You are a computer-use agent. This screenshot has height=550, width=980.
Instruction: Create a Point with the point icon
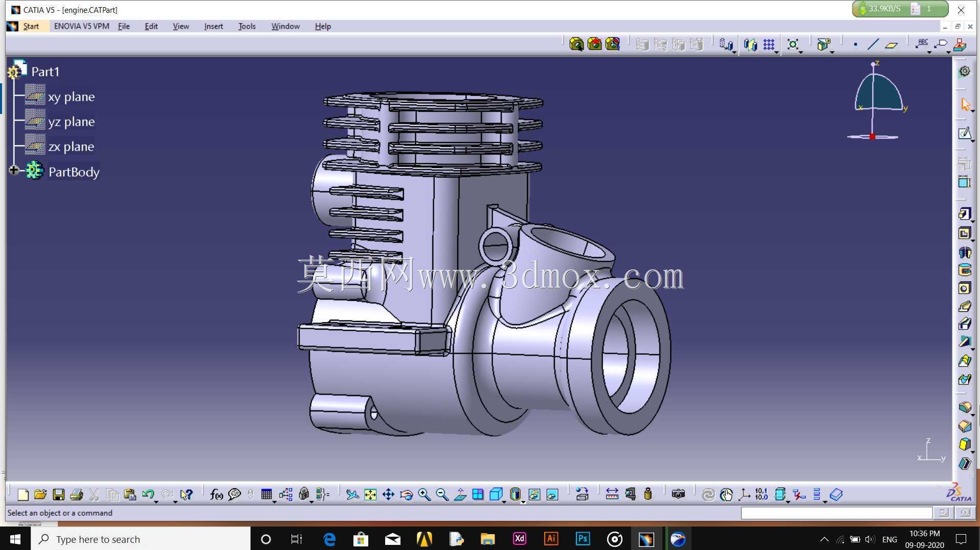pyautogui.click(x=855, y=44)
